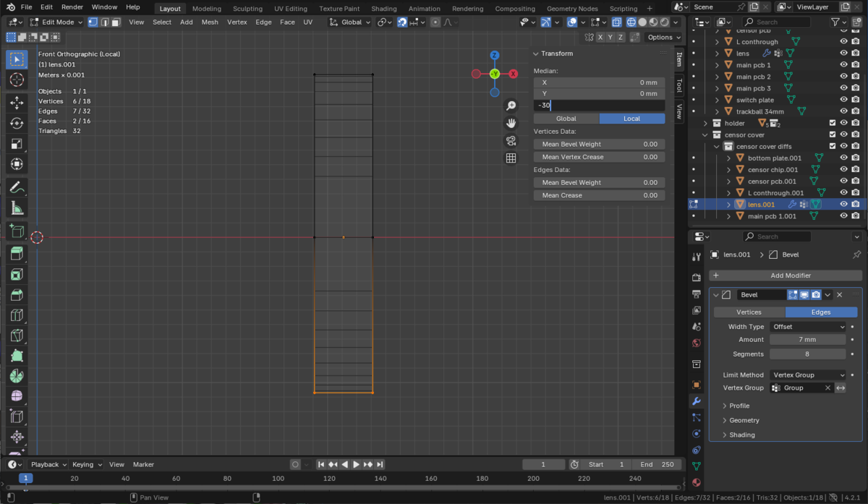Select the Add Cube tool
Viewport: 868px width, 504px height.
[16, 231]
